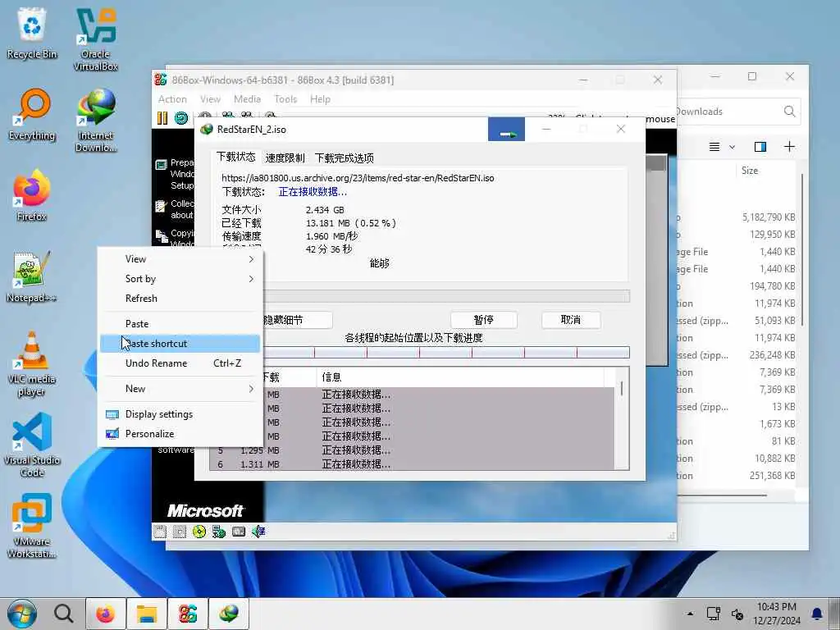This screenshot has height=630, width=840.
Task: Open the Start menu orb on taskbar
Action: [22, 614]
